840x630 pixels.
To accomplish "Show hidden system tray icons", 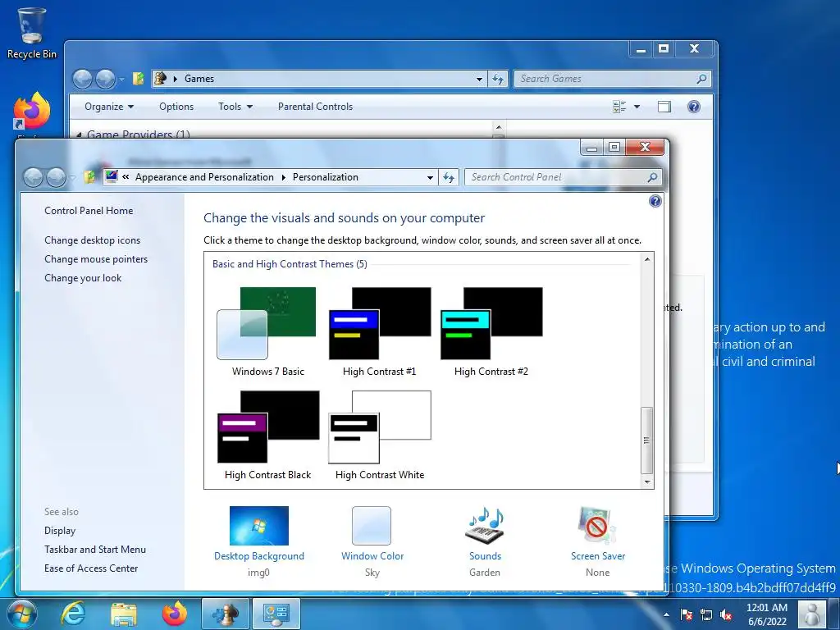I will click(666, 614).
